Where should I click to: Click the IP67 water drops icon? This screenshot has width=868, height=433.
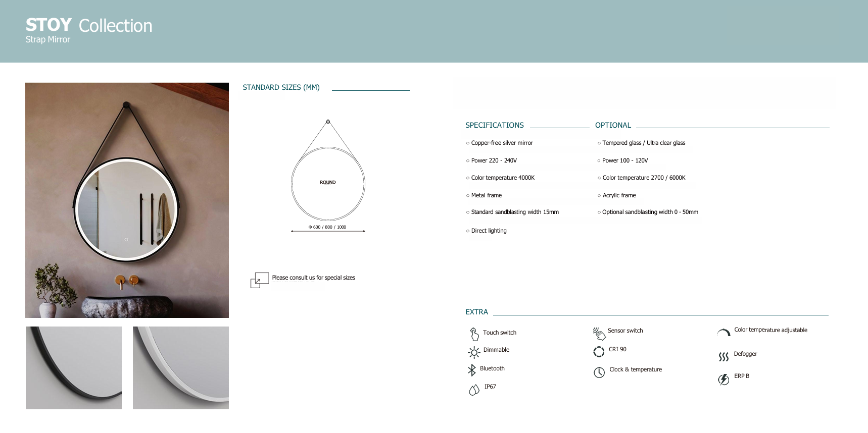pos(474,390)
